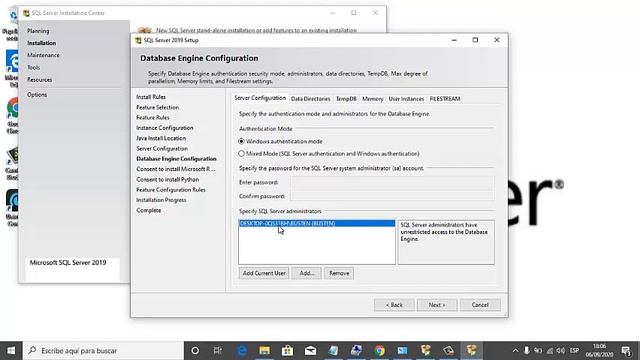This screenshot has height=360, width=640.
Task: Open the notification center icon
Action: (626, 351)
